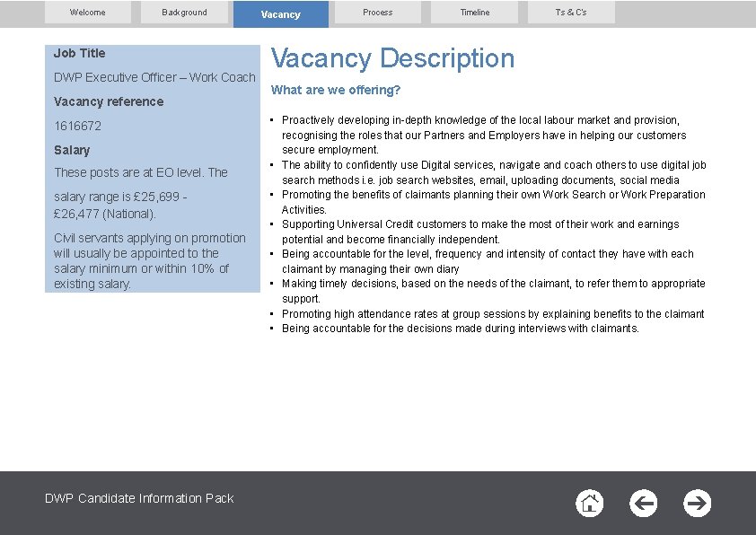Click the Salary label
The width and height of the screenshot is (756, 535).
(72, 151)
